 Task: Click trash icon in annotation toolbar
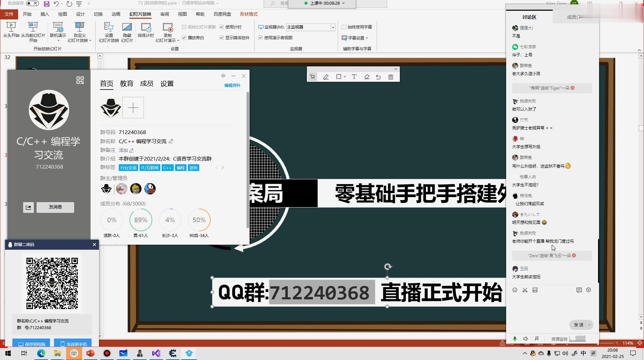pyautogui.click(x=391, y=77)
